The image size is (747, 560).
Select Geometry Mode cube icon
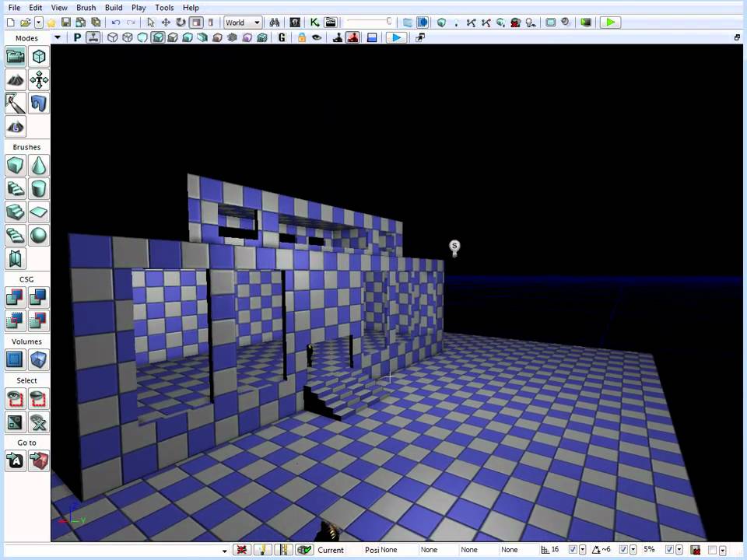pos(39,57)
